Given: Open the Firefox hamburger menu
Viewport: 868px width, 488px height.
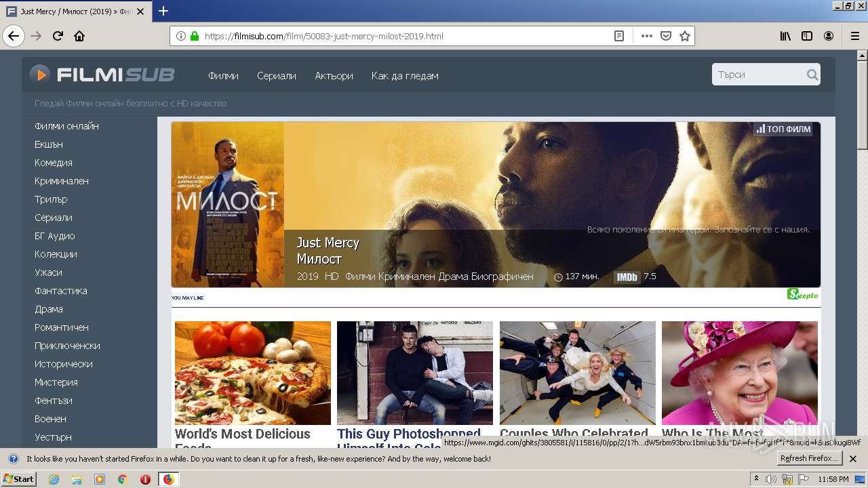Looking at the screenshot, I should click(855, 36).
